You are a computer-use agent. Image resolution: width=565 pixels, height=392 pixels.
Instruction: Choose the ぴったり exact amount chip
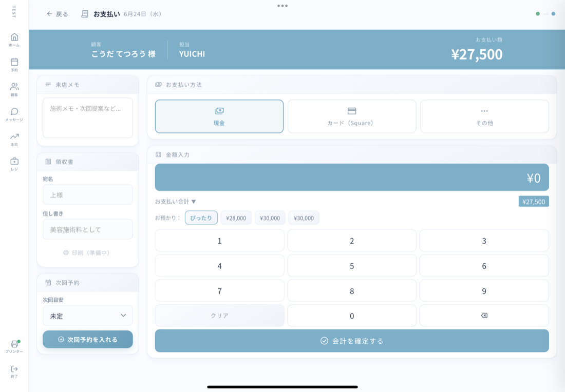201,218
